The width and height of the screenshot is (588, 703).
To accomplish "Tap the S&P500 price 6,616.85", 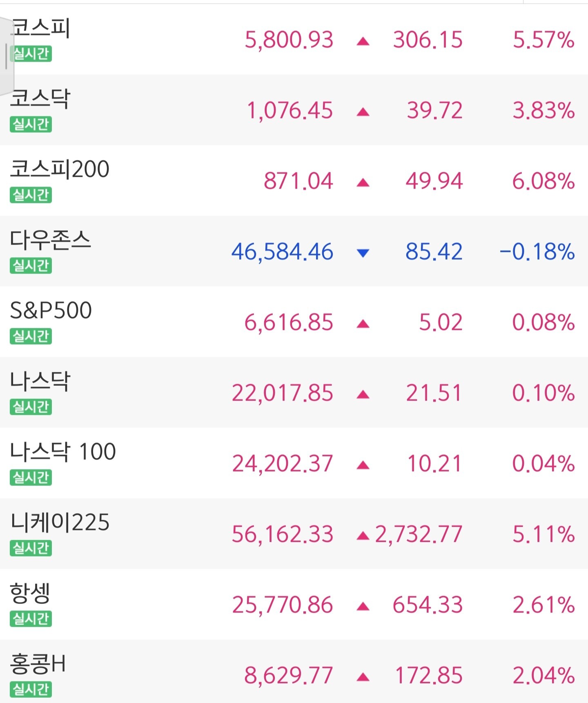I will point(289,323).
